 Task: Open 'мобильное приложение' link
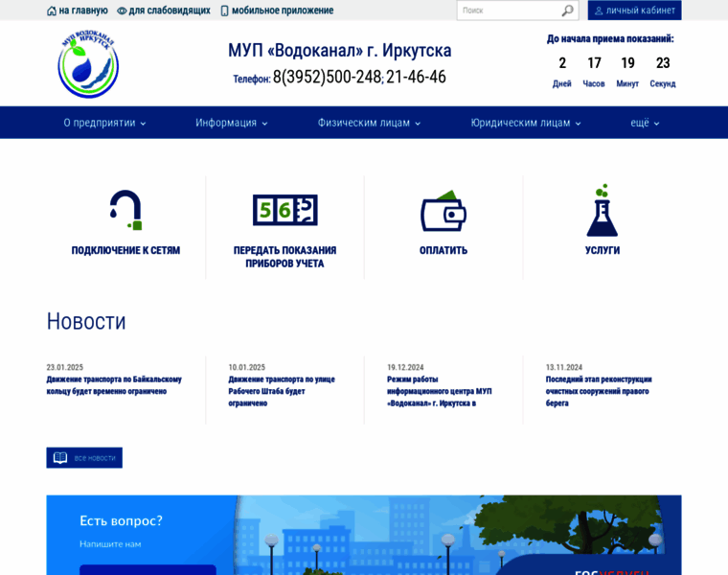point(283,11)
